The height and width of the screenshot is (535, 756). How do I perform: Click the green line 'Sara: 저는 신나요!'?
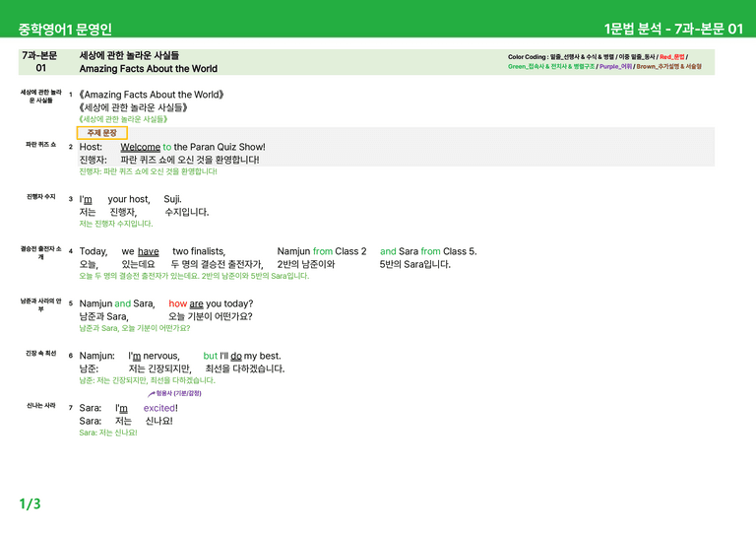pyautogui.click(x=108, y=433)
